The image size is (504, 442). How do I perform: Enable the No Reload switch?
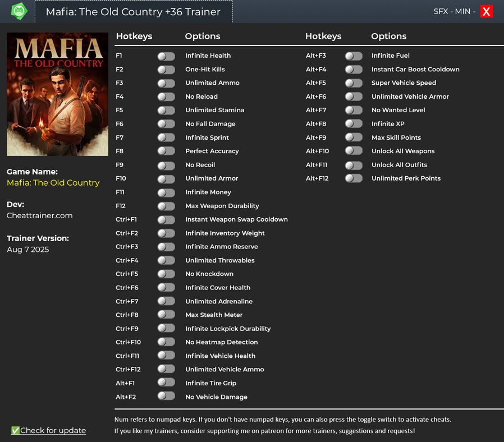point(166,96)
